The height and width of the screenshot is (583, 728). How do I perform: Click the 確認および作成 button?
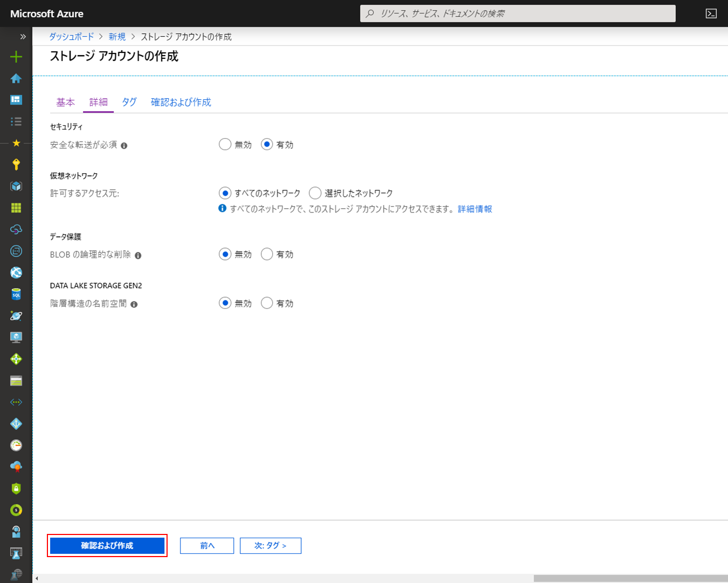pyautogui.click(x=107, y=545)
